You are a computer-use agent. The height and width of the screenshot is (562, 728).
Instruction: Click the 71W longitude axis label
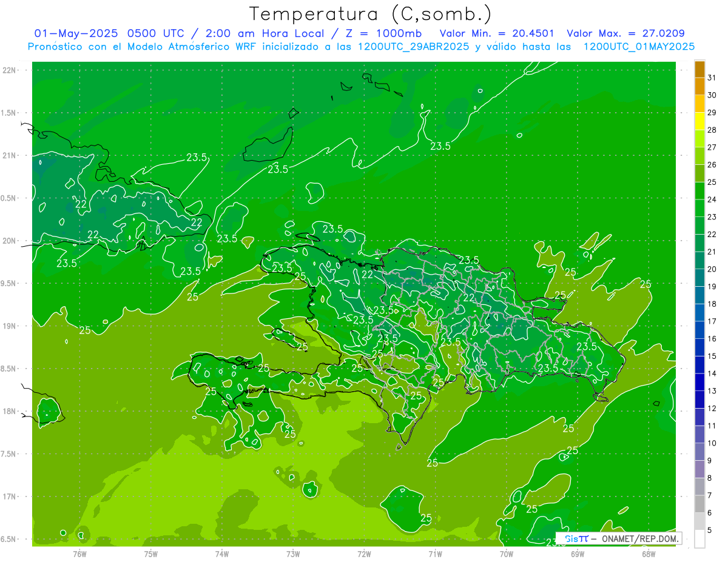click(435, 554)
